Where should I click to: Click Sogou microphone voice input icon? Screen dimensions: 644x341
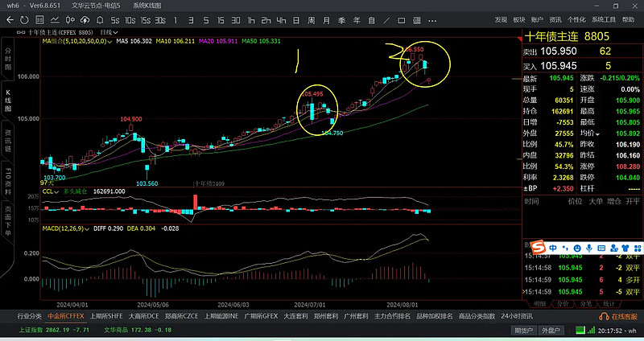[589, 248]
